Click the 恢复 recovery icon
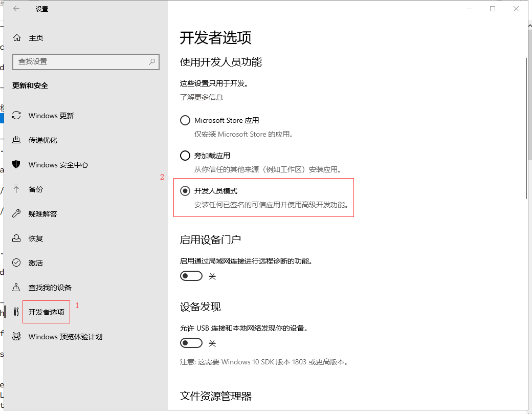 16,238
